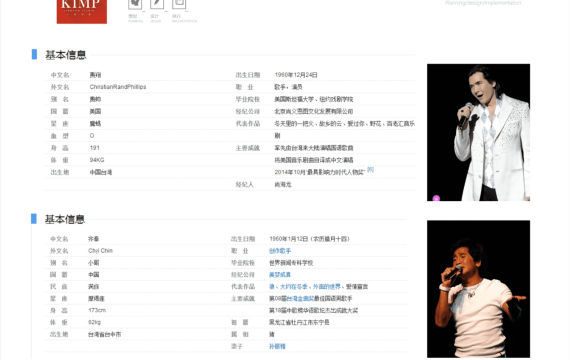Open the 创作歌手 occupation link
This screenshot has width=570, height=360.
(280, 251)
